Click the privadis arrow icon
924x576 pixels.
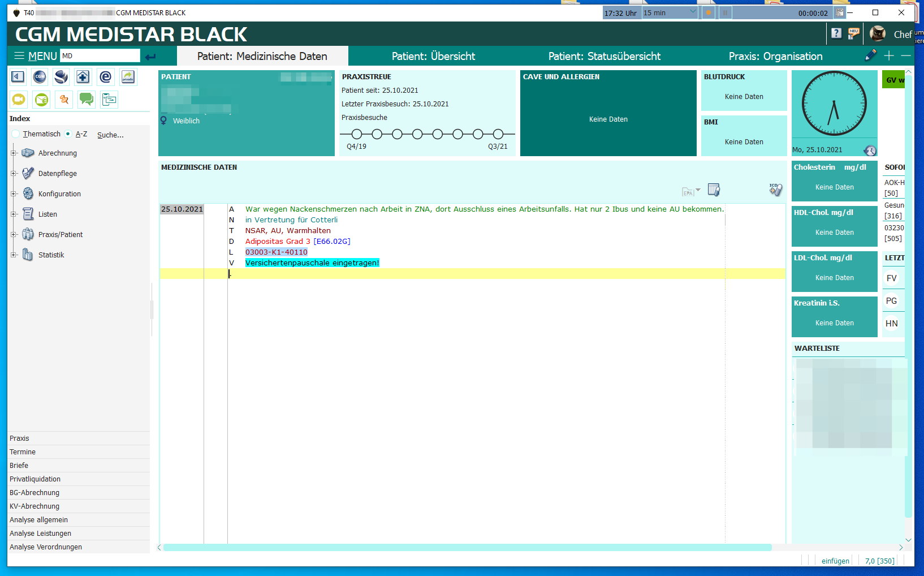tap(128, 77)
